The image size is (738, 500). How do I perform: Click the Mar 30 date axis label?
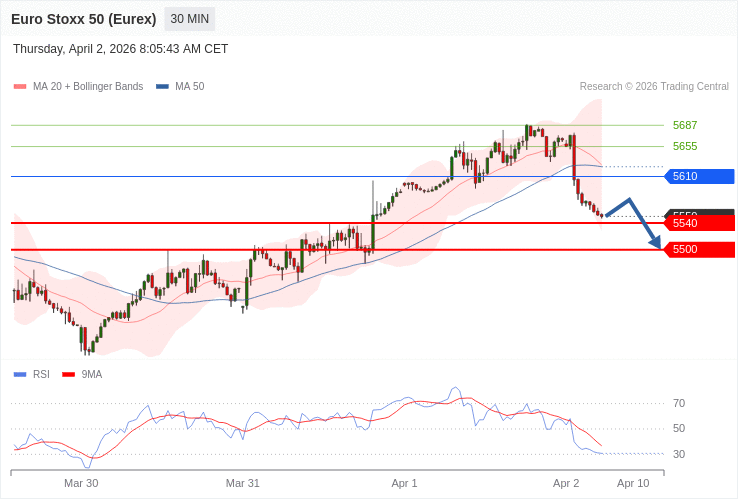click(x=81, y=484)
